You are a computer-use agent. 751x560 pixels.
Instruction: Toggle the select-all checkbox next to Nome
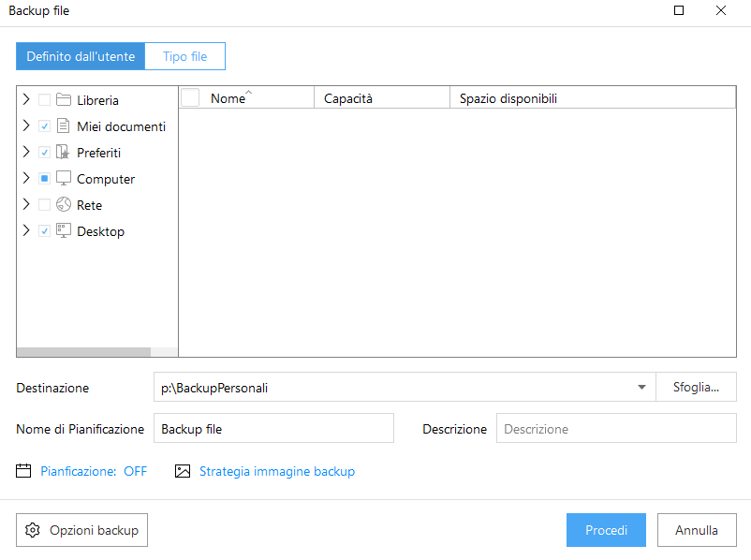pyautogui.click(x=190, y=98)
